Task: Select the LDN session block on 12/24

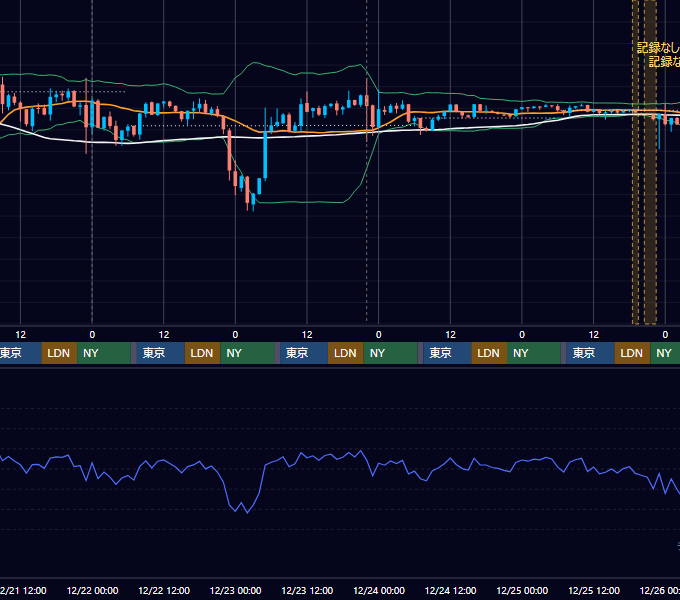Action: click(489, 353)
